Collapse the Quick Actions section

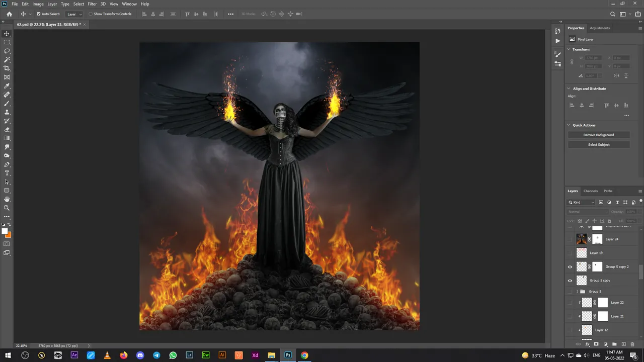pyautogui.click(x=569, y=125)
